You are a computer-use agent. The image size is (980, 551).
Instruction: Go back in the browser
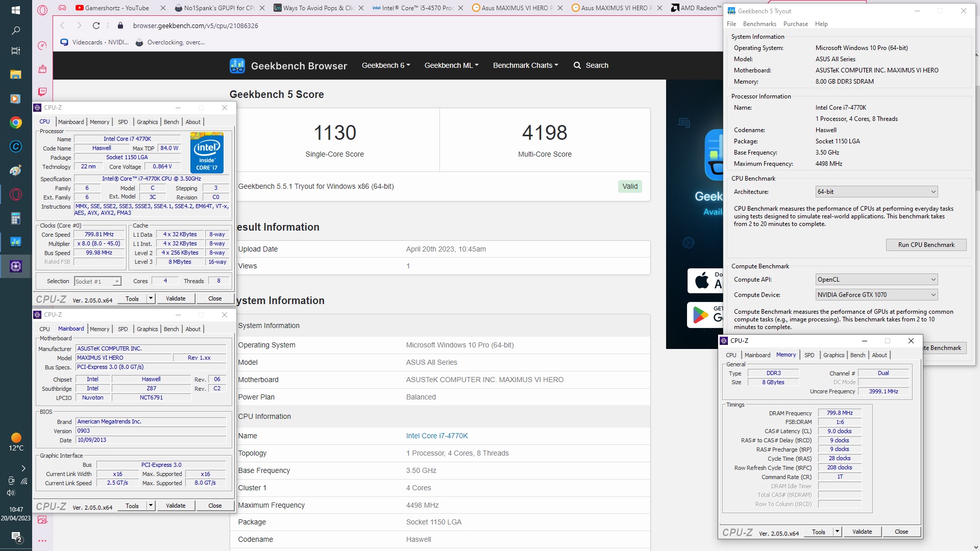[x=62, y=26]
